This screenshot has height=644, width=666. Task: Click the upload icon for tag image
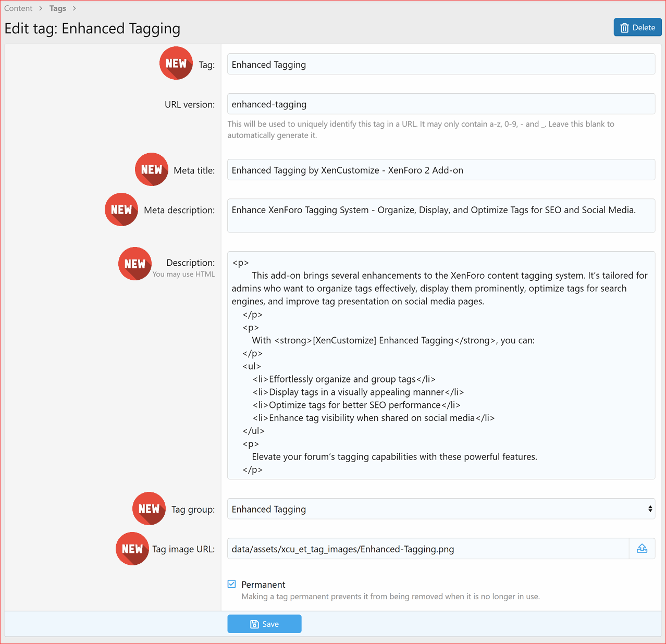[x=642, y=549]
